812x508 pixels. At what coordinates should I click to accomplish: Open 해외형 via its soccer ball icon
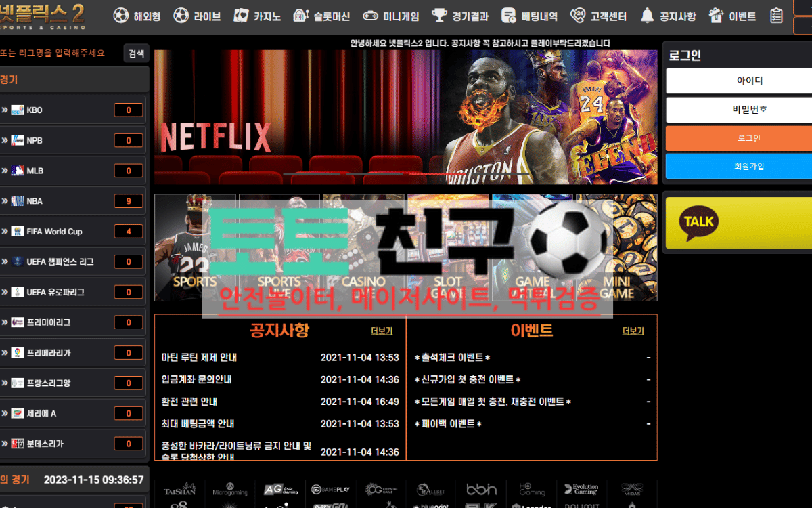tap(120, 16)
